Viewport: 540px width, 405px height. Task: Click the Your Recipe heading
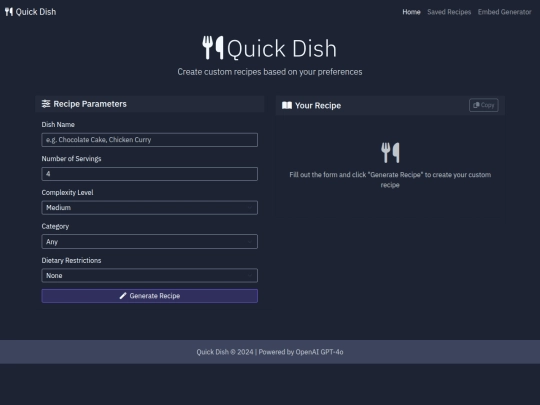318,106
